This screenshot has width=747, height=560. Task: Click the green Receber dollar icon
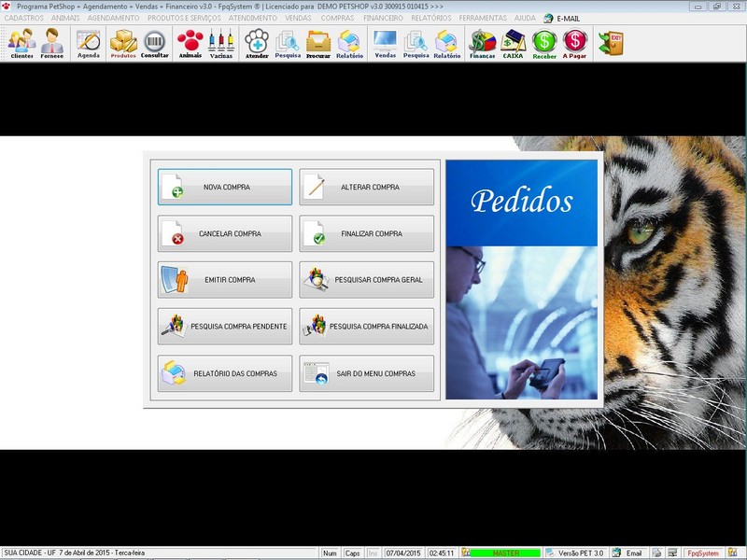pos(544,43)
